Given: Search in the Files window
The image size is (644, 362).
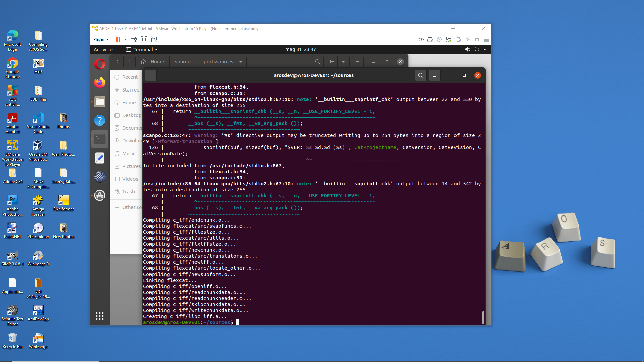Looking at the screenshot, I should tap(318, 62).
